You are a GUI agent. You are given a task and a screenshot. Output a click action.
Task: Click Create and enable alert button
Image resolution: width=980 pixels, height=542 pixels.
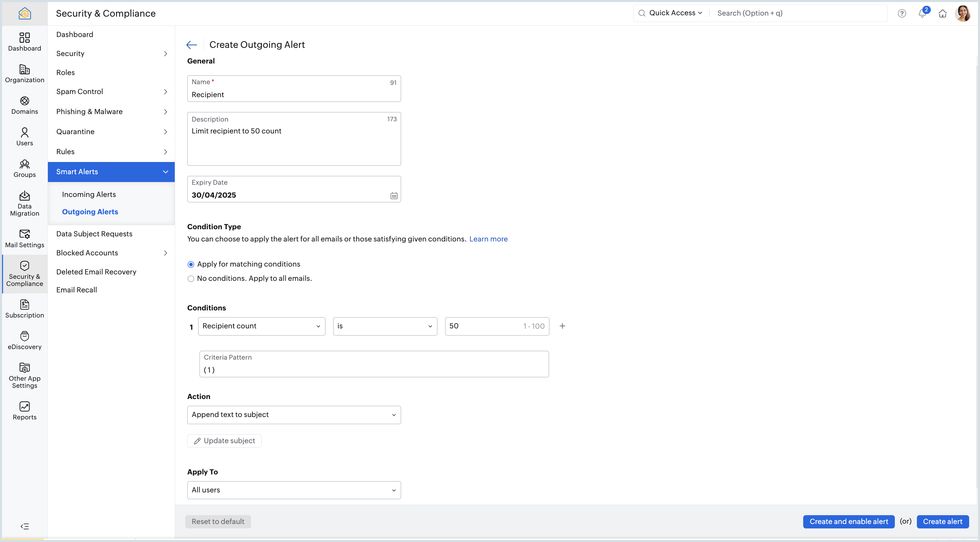(848, 521)
